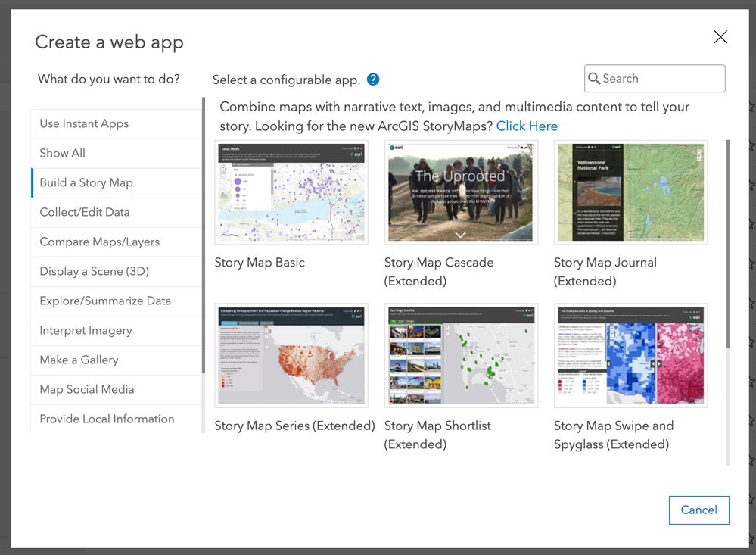Click inside the Search input field
Screen dimensions: 756x555
tap(658, 78)
